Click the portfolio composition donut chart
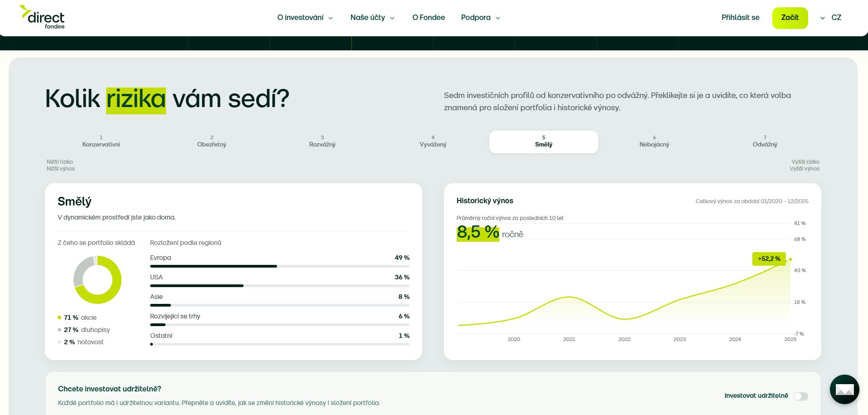The height and width of the screenshot is (415, 868). (x=98, y=280)
